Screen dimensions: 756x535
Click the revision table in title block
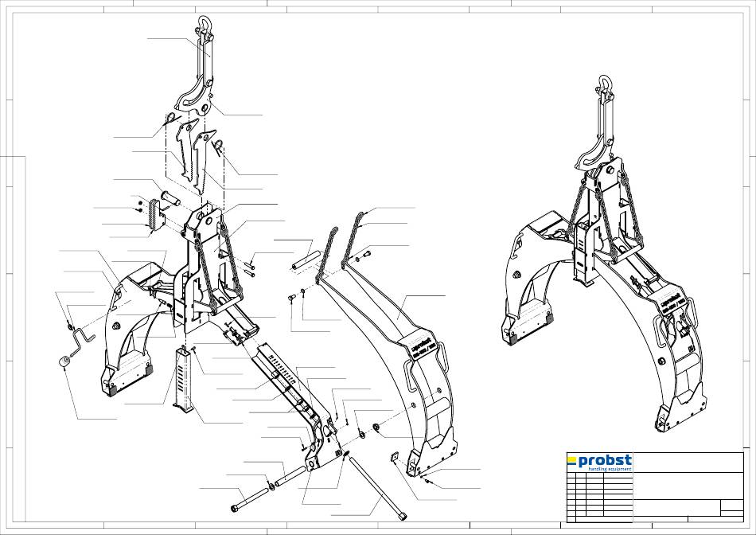pyautogui.click(x=599, y=498)
